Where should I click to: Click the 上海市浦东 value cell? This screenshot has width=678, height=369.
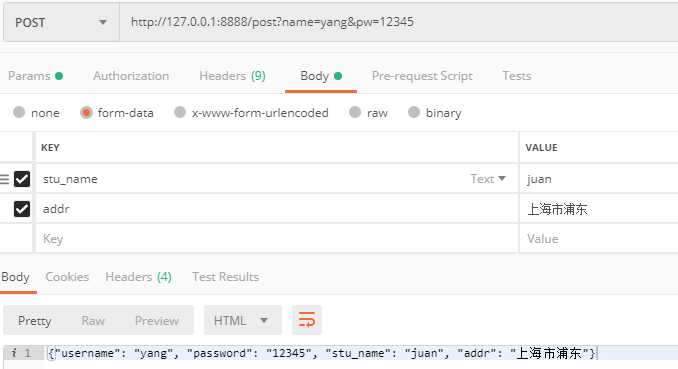click(599, 209)
